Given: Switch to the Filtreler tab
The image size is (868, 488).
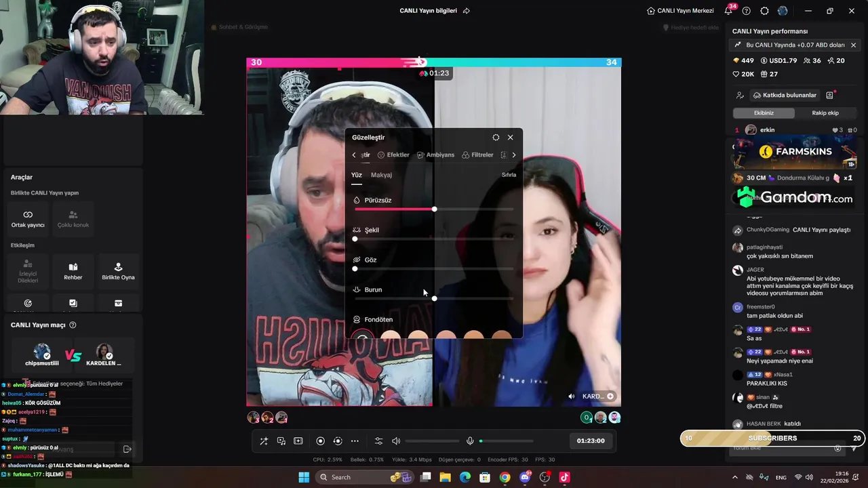Looking at the screenshot, I should pyautogui.click(x=477, y=155).
